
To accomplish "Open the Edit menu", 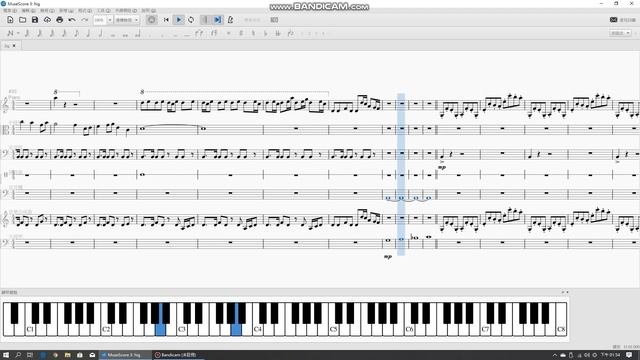I will click(x=28, y=11).
